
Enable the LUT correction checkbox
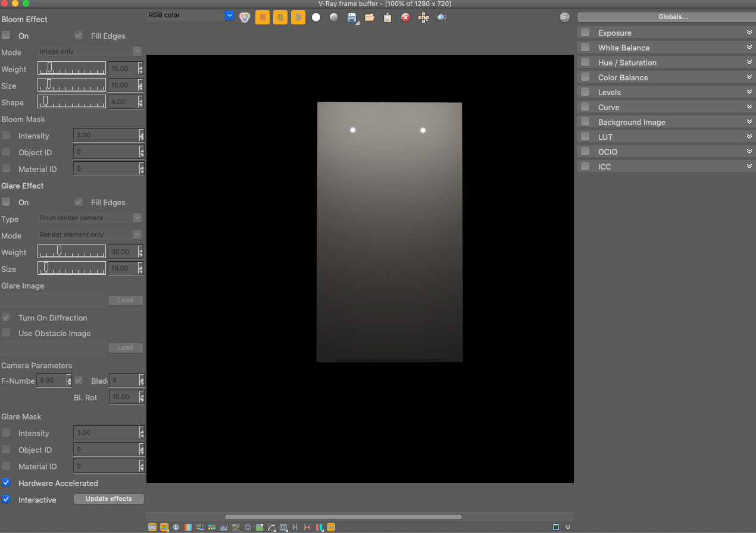click(585, 137)
